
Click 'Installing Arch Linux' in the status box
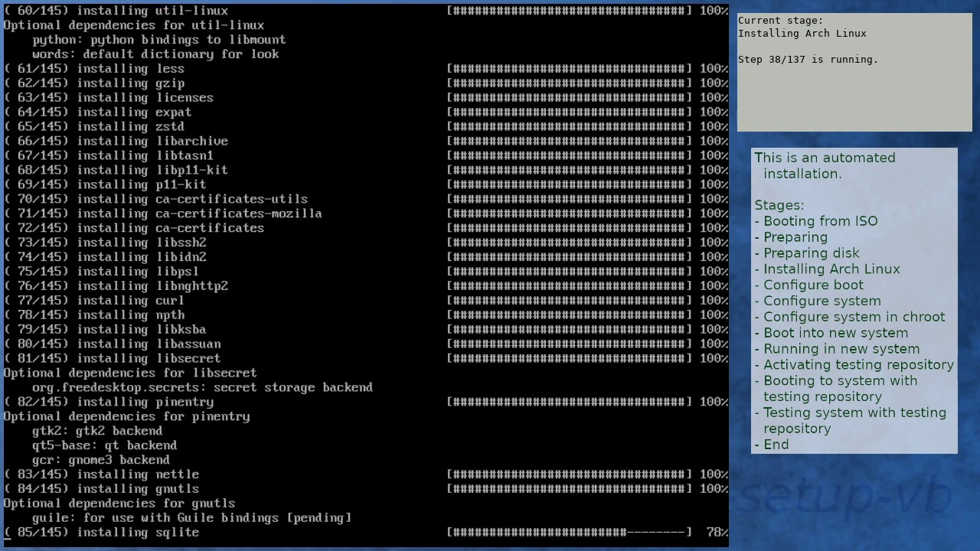coord(802,34)
